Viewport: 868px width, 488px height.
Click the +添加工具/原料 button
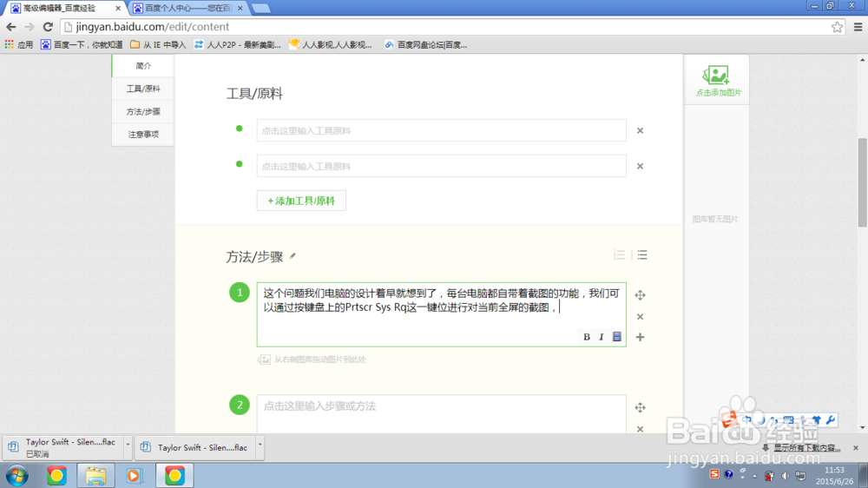click(301, 201)
